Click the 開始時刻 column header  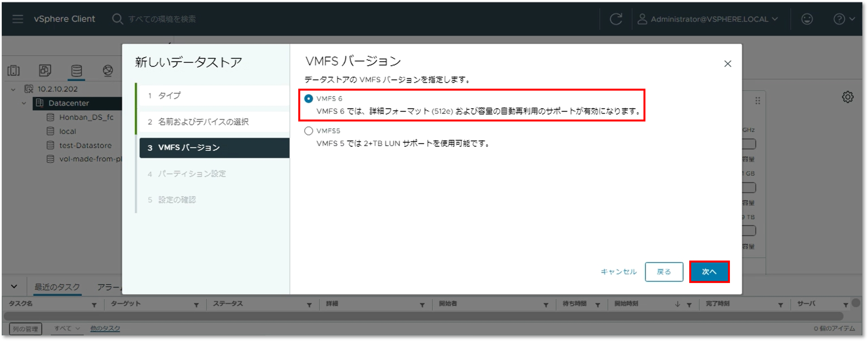pyautogui.click(x=626, y=304)
